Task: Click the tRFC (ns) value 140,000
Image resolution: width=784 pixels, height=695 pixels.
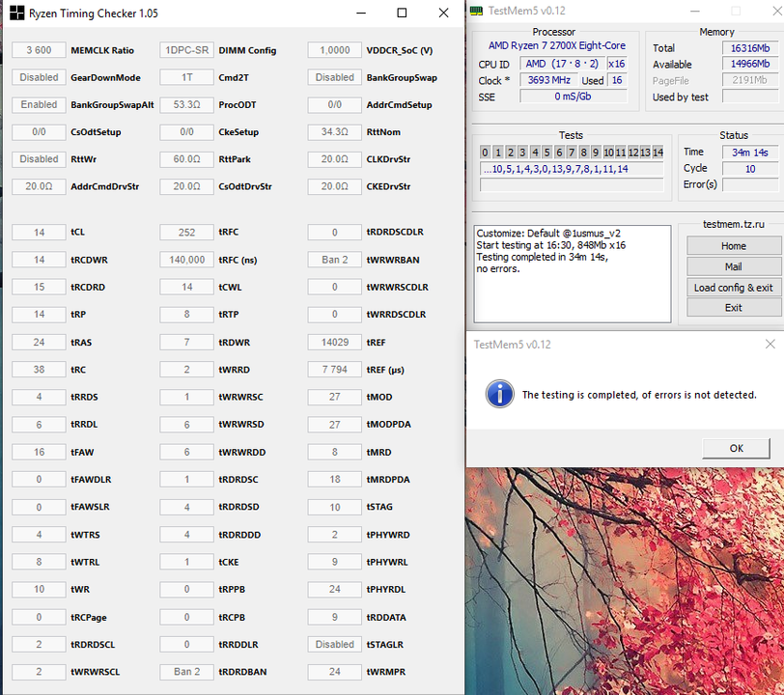Action: pos(187,260)
